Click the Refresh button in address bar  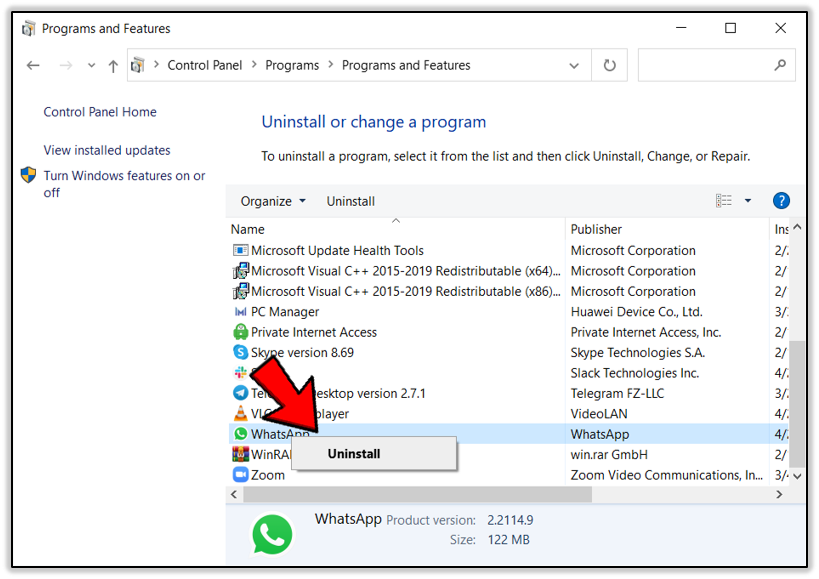click(x=610, y=65)
